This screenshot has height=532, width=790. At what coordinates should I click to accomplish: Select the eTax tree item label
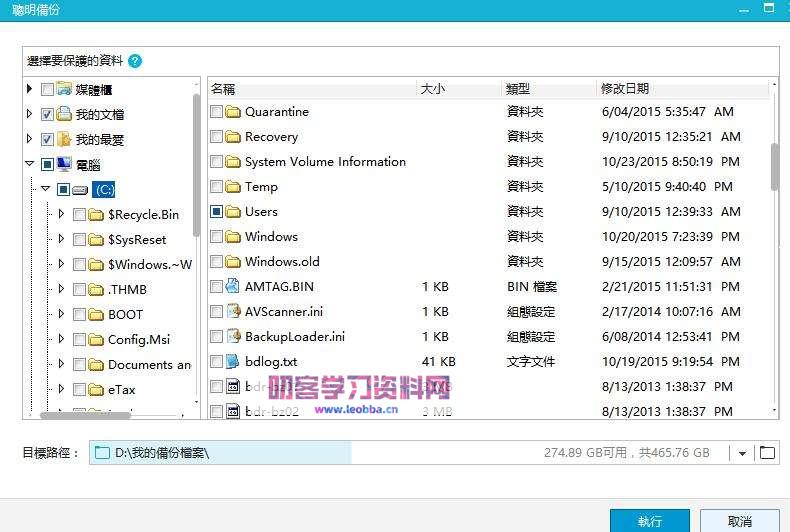[x=121, y=390]
